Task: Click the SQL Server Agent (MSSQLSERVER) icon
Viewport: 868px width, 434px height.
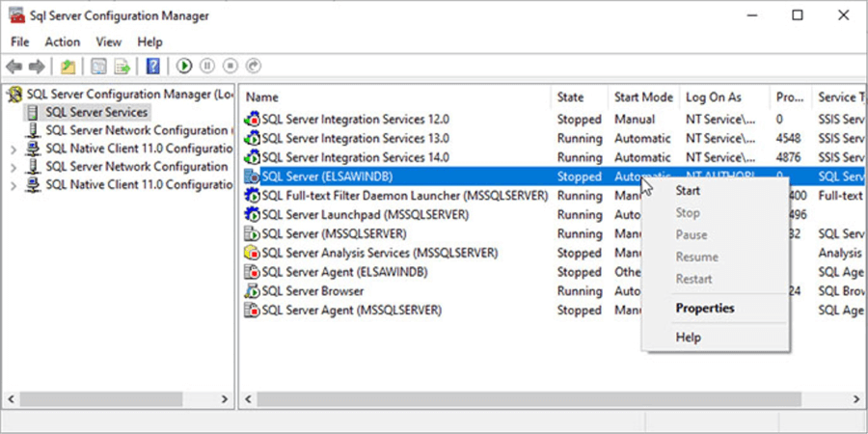Action: tap(252, 310)
